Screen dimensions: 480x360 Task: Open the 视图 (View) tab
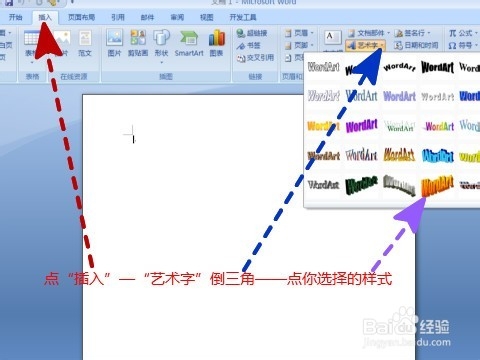(x=206, y=17)
